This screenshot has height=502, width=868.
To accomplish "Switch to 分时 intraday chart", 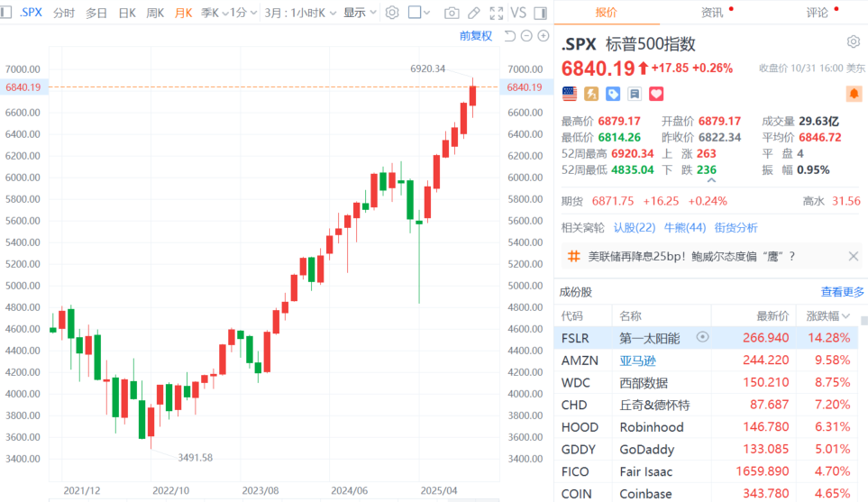I will tap(64, 13).
